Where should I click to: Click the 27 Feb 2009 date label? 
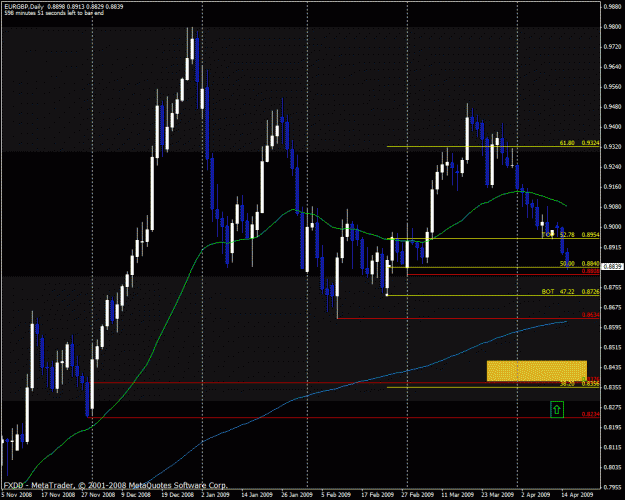418,495
